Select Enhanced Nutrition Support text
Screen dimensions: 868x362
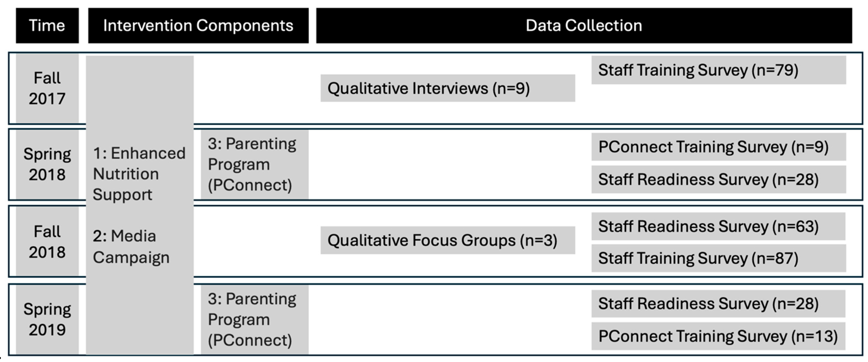(139, 174)
